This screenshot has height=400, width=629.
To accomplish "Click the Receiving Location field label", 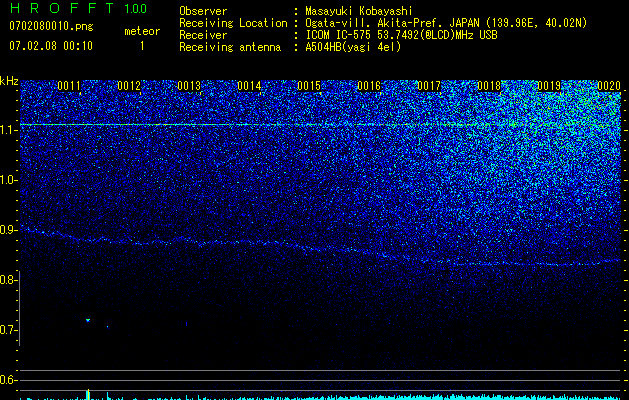I will click(233, 23).
